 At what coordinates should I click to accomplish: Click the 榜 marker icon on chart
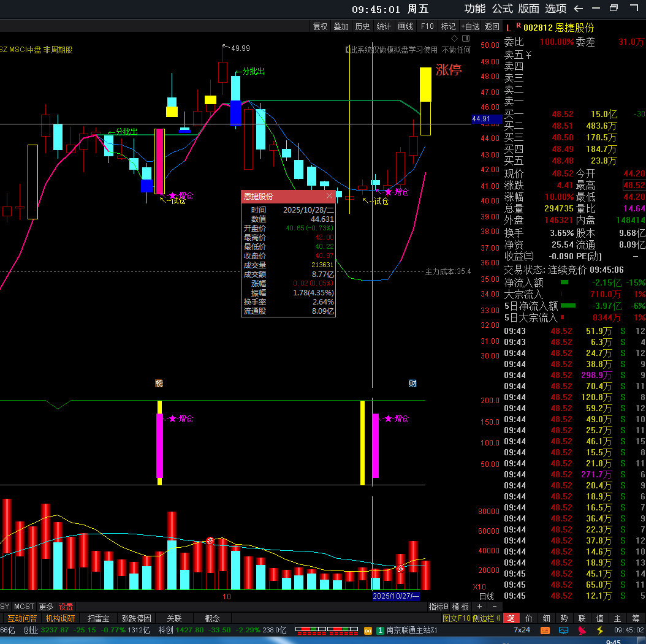point(159,384)
